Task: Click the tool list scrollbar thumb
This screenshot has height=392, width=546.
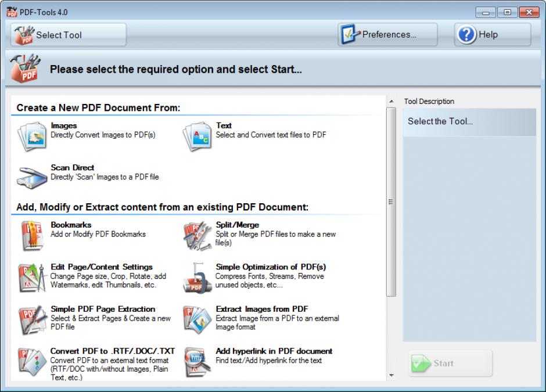Action: pos(391,202)
